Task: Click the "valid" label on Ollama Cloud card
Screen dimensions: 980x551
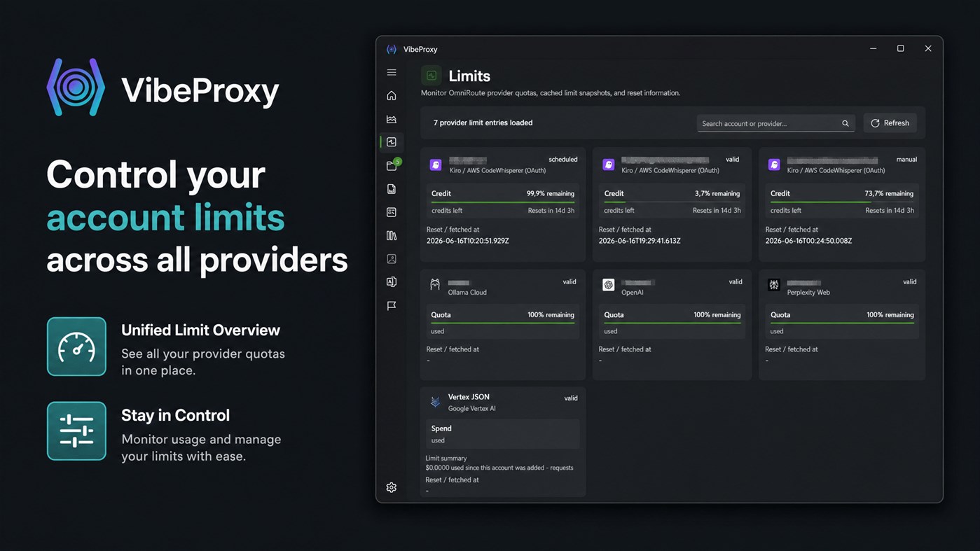Action: 570,281
